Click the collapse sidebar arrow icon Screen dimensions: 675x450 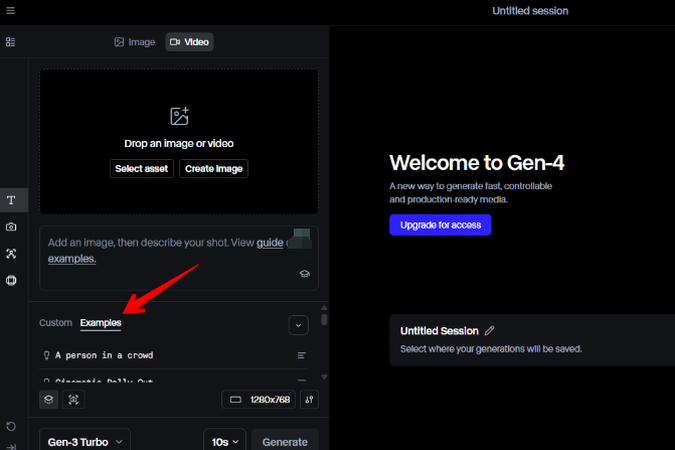pyautogui.click(x=11, y=447)
